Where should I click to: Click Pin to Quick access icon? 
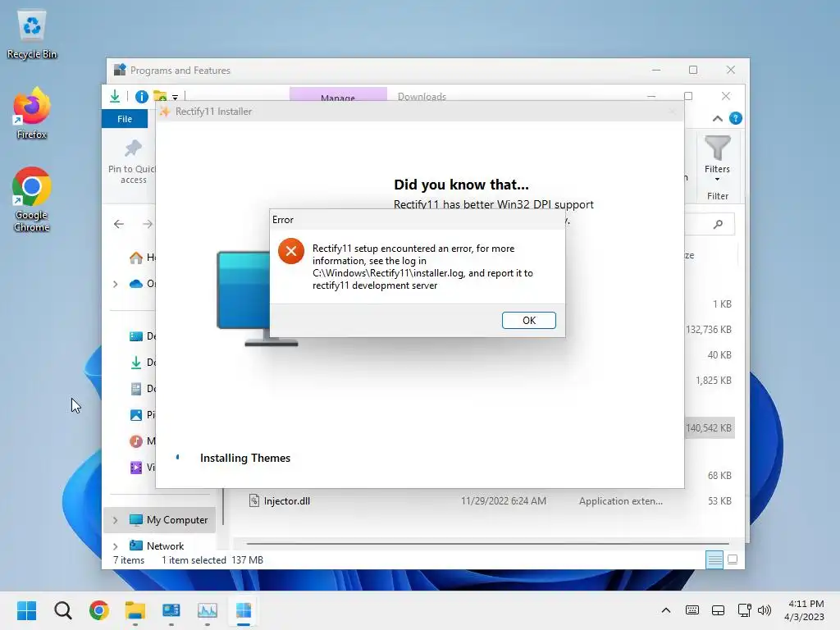point(134,148)
